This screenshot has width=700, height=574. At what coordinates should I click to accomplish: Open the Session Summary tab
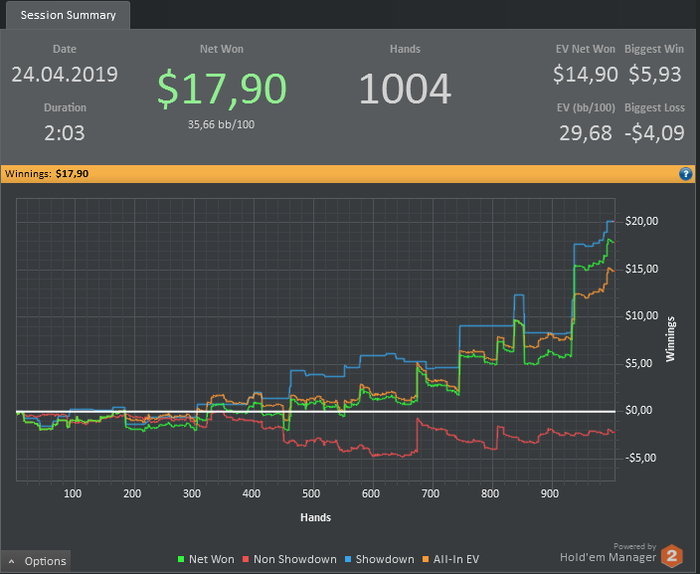pyautogui.click(x=68, y=15)
